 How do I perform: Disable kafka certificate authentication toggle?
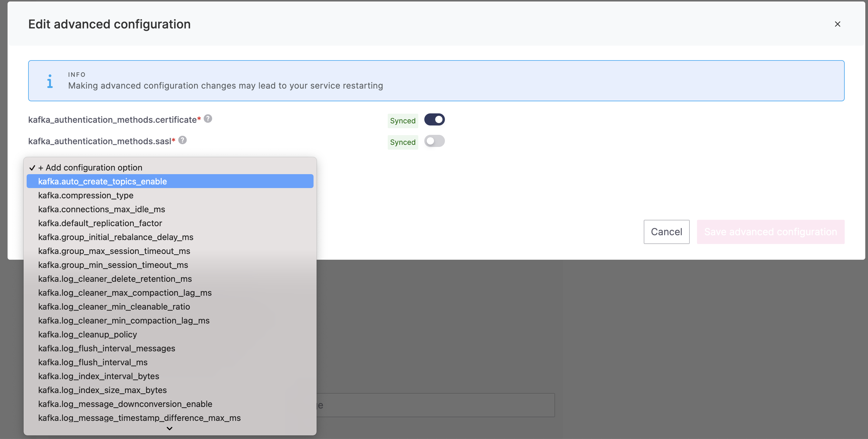tap(434, 119)
